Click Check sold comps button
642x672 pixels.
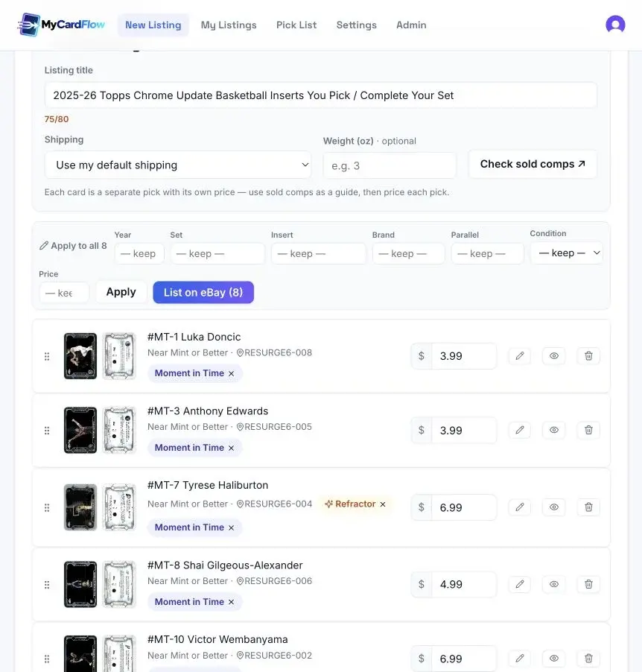tap(533, 164)
